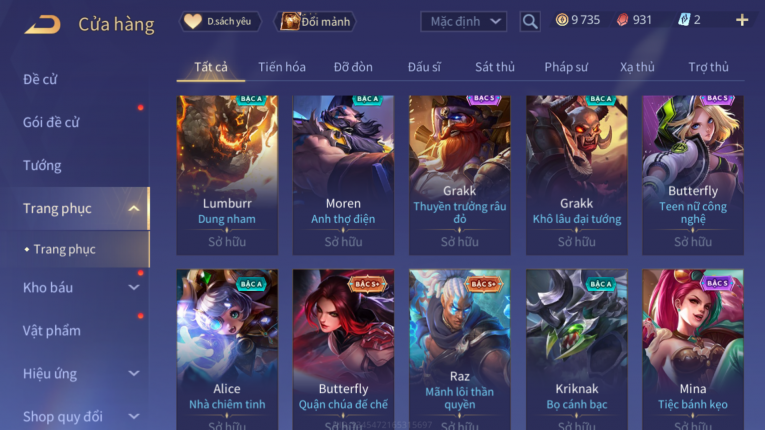Tap the plus icon to add currency

point(742,20)
